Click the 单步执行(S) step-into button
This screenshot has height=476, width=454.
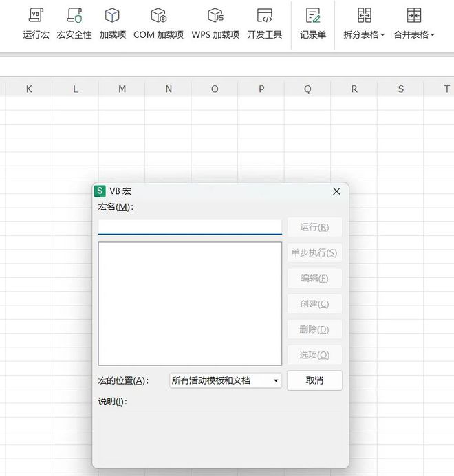(314, 252)
